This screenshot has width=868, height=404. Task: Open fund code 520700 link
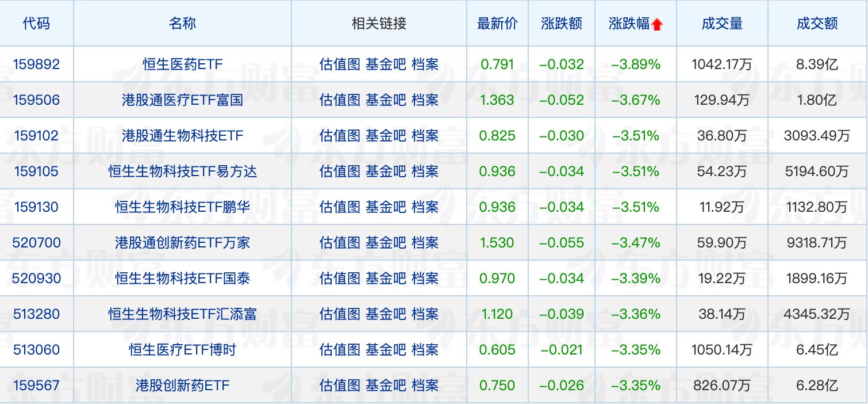coord(36,243)
